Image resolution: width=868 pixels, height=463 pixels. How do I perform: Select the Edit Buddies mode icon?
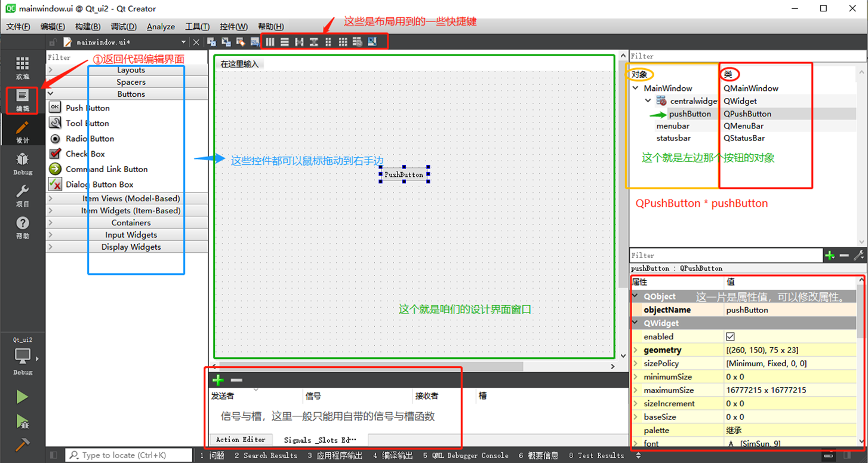(241, 42)
